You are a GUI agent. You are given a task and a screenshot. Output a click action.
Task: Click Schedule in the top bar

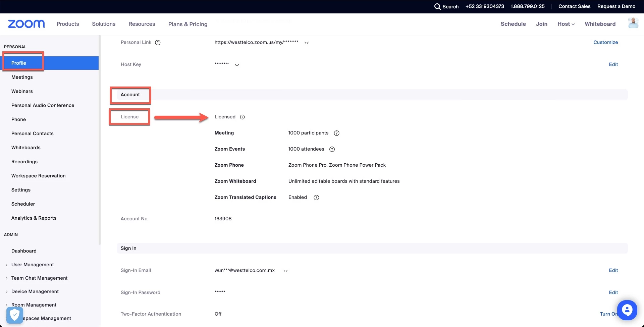(513, 24)
